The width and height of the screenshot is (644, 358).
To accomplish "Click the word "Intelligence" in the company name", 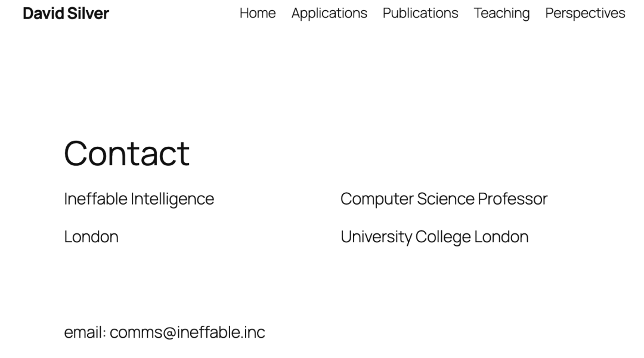I will coord(172,199).
